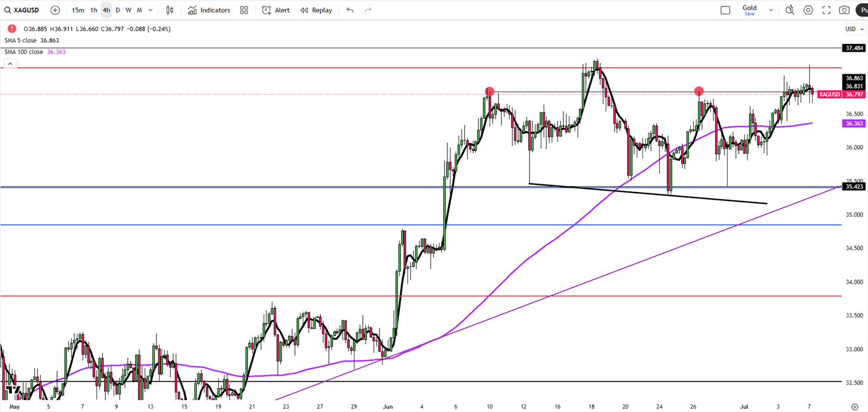The height and width of the screenshot is (412, 868).
Task: Select the 1h timeframe
Action: click(94, 10)
